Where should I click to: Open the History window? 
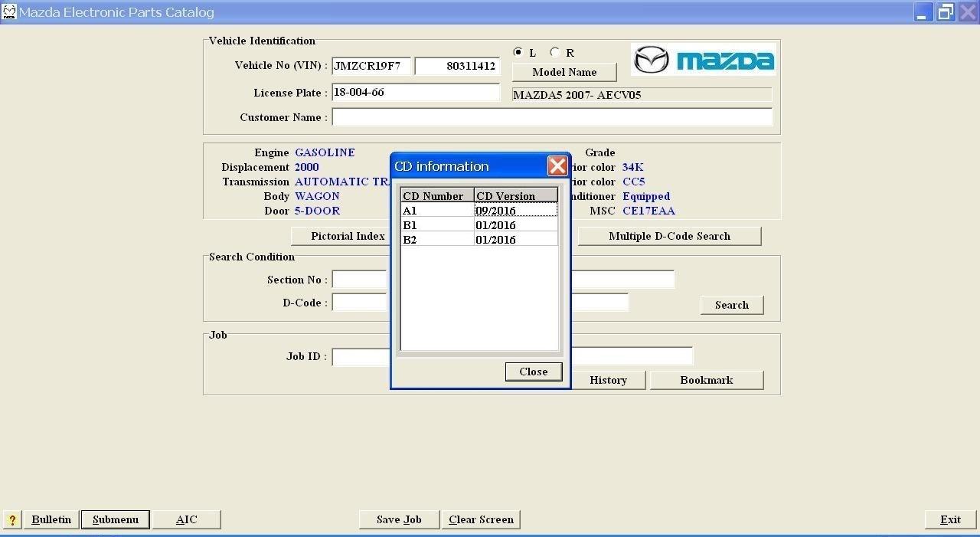click(x=608, y=379)
